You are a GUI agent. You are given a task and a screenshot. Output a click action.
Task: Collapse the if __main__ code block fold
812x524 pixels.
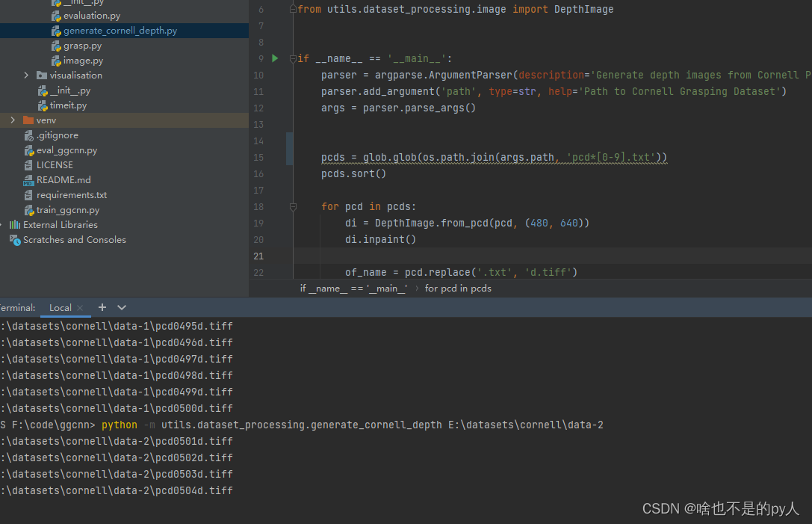[x=293, y=58]
